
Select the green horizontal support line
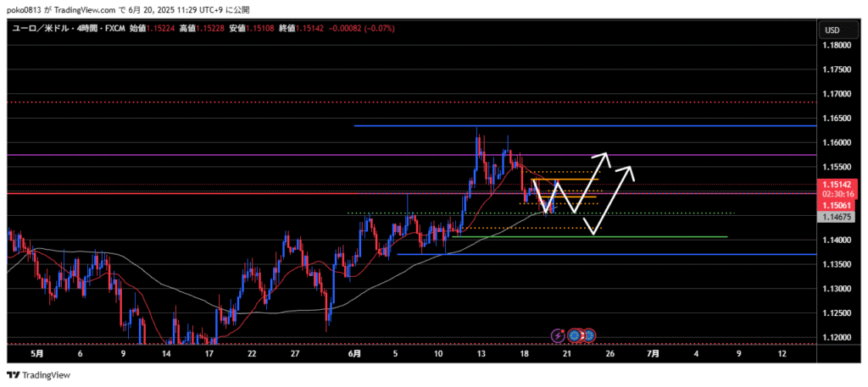pyautogui.click(x=593, y=237)
